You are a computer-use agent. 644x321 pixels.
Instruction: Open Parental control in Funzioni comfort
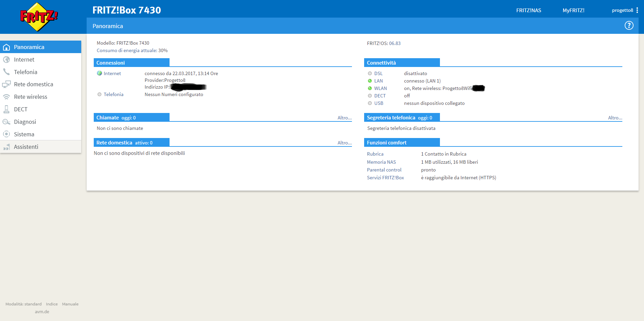(x=384, y=170)
